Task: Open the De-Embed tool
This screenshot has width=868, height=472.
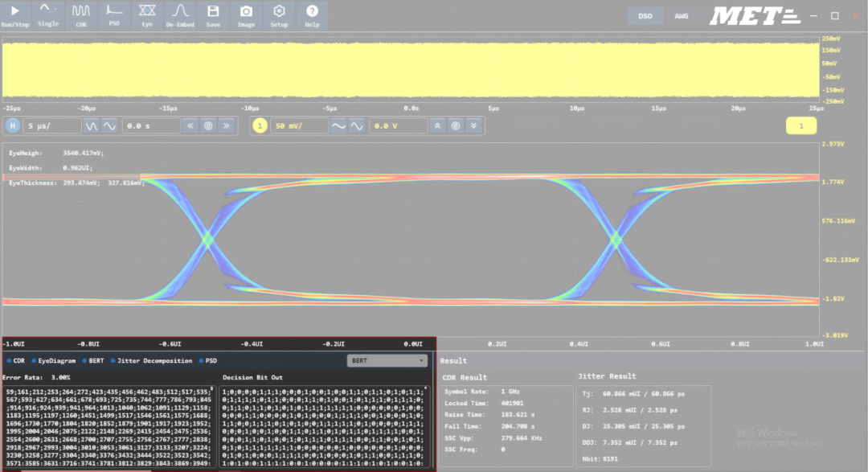Action: pos(180,15)
